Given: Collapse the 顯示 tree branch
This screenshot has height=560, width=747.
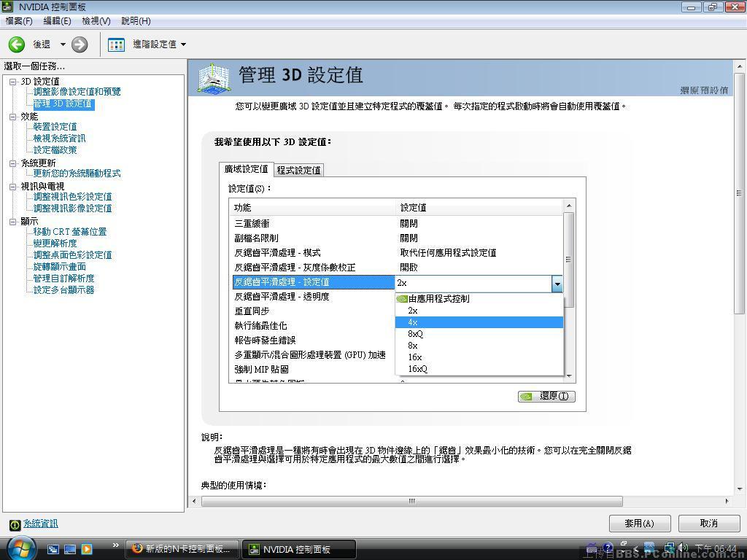Looking at the screenshot, I should (x=10, y=220).
